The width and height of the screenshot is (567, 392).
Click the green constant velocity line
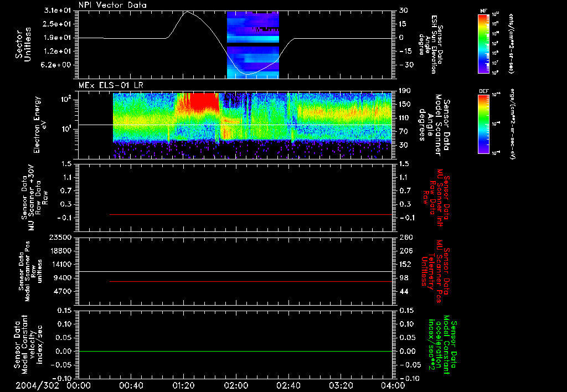(x=235, y=351)
